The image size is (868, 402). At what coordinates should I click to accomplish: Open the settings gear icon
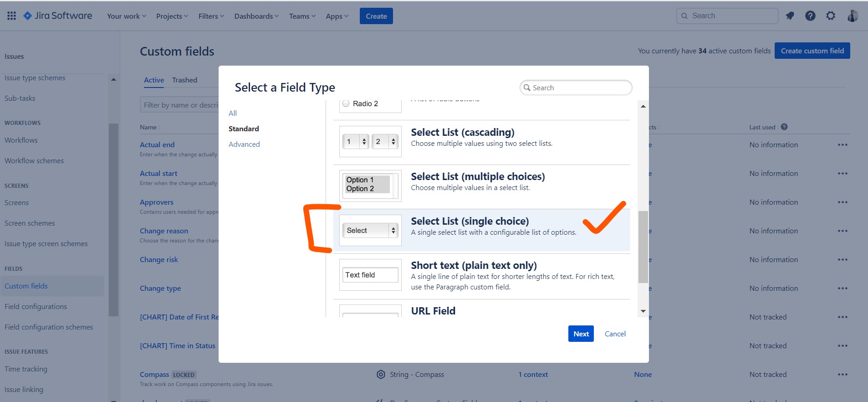pyautogui.click(x=831, y=16)
